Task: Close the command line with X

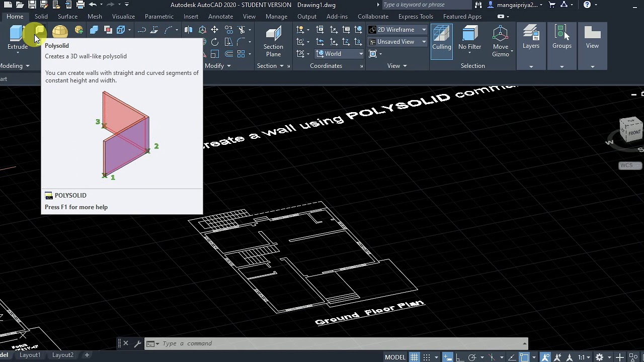Action: 126,343
